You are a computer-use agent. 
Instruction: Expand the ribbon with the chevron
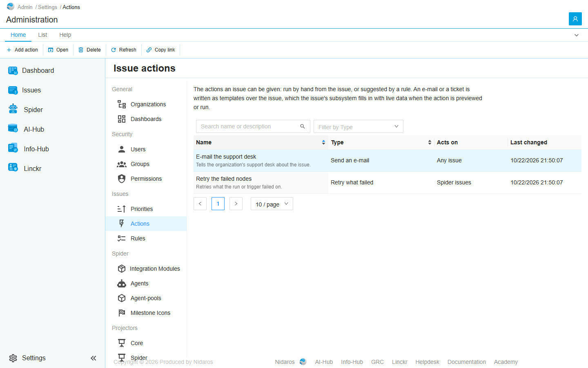pyautogui.click(x=577, y=35)
